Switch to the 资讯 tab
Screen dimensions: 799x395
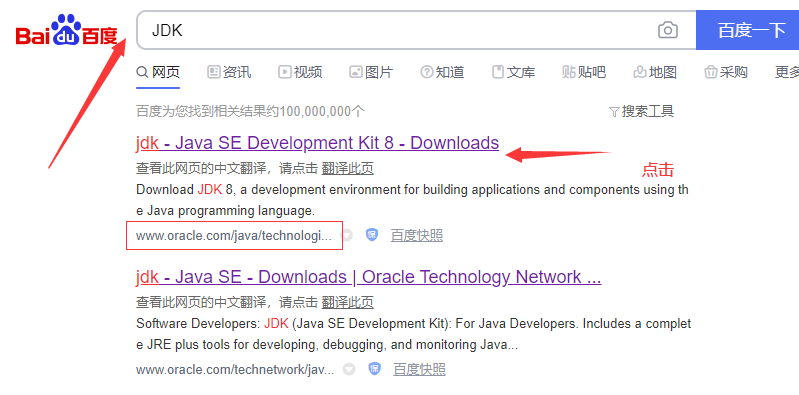(229, 72)
